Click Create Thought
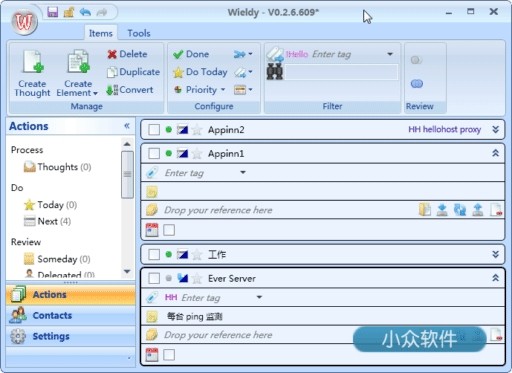This screenshot has width=512, height=373. tap(32, 73)
